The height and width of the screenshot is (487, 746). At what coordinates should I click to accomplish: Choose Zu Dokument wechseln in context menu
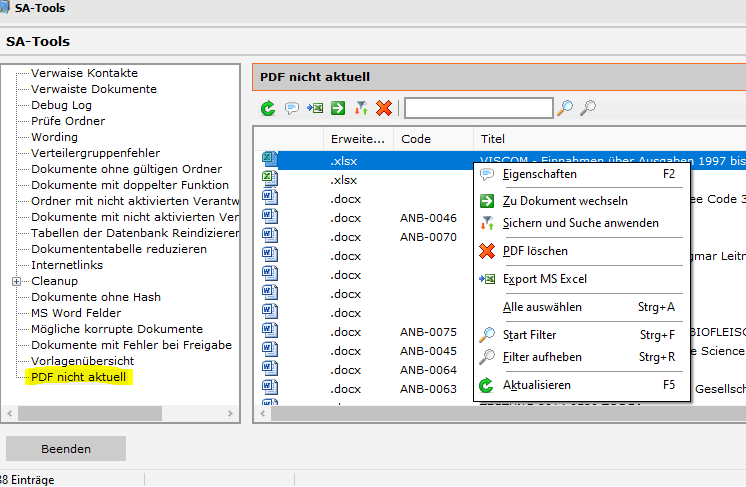tap(581, 201)
